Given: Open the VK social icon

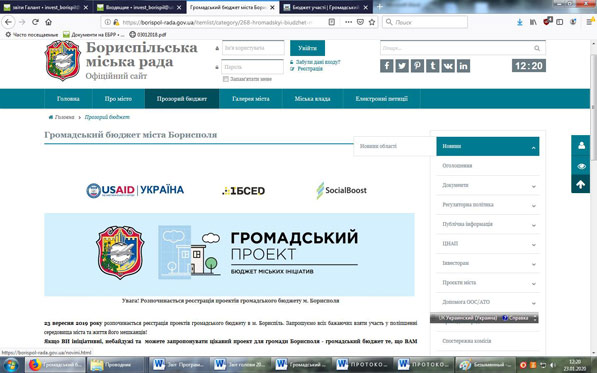Looking at the screenshot, I should [x=448, y=66].
